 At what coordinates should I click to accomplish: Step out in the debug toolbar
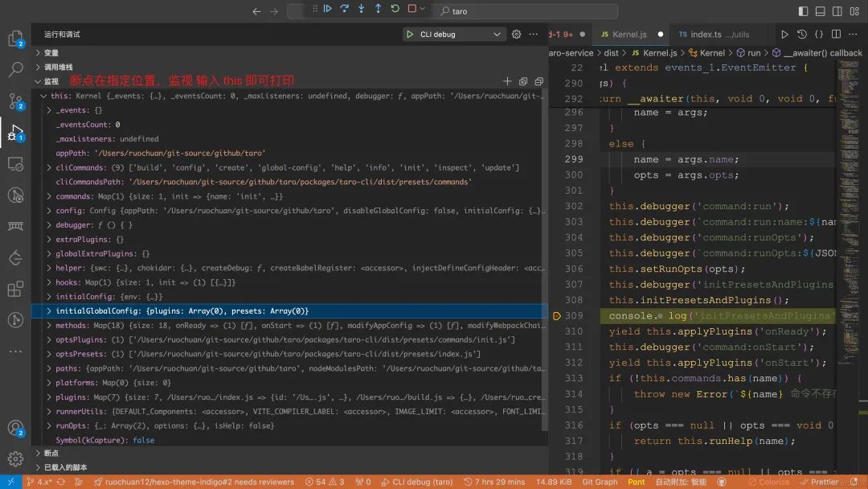(378, 9)
